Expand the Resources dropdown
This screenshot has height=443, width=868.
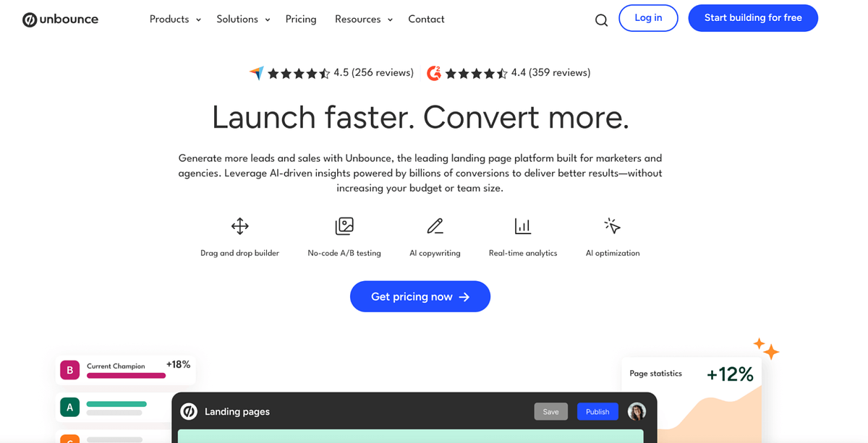coord(363,20)
